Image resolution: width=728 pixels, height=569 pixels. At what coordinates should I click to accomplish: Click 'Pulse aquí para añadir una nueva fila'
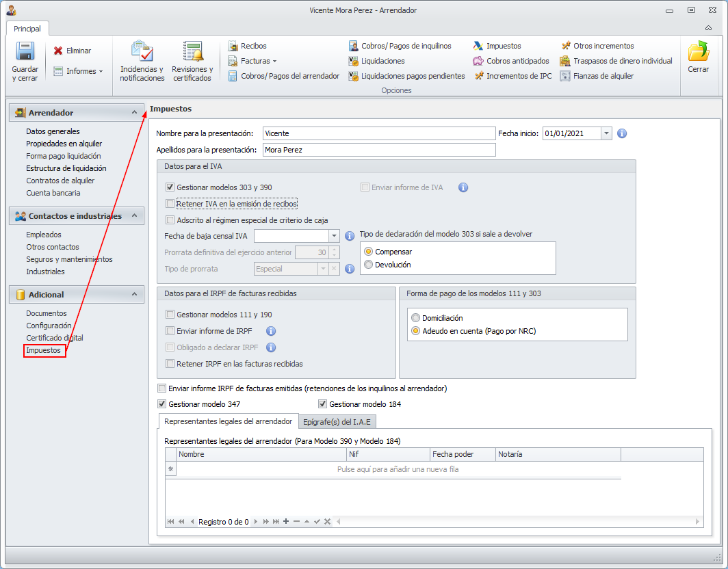[398, 469]
